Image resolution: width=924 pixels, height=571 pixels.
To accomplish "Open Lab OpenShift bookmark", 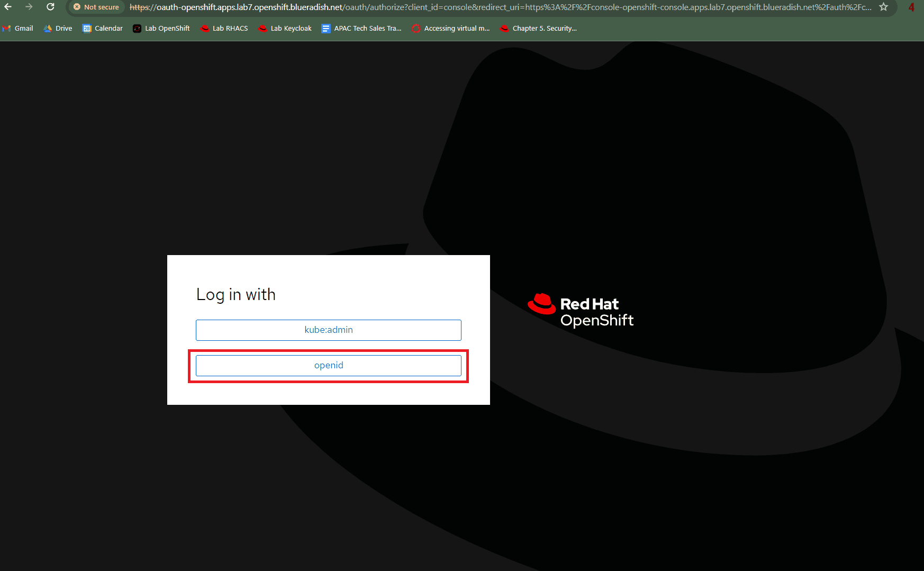I will 161,29.
